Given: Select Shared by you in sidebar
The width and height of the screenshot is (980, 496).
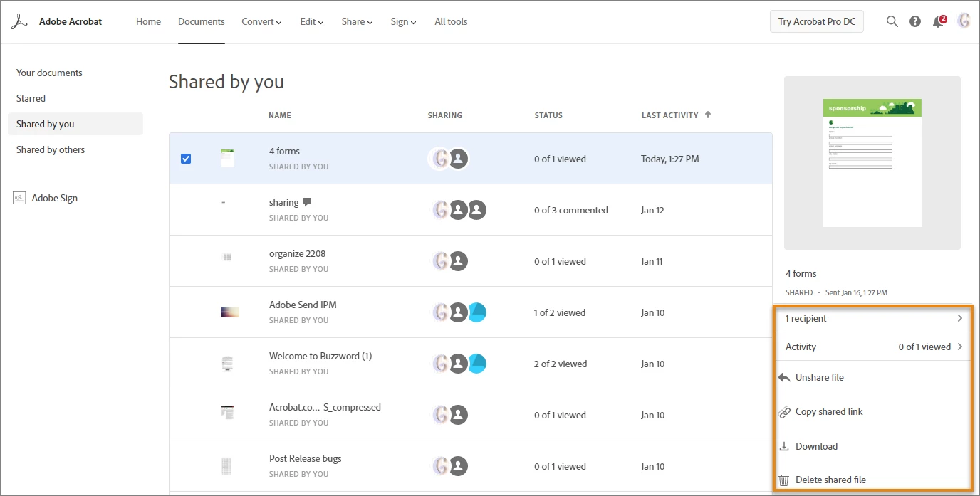Looking at the screenshot, I should tap(75, 124).
